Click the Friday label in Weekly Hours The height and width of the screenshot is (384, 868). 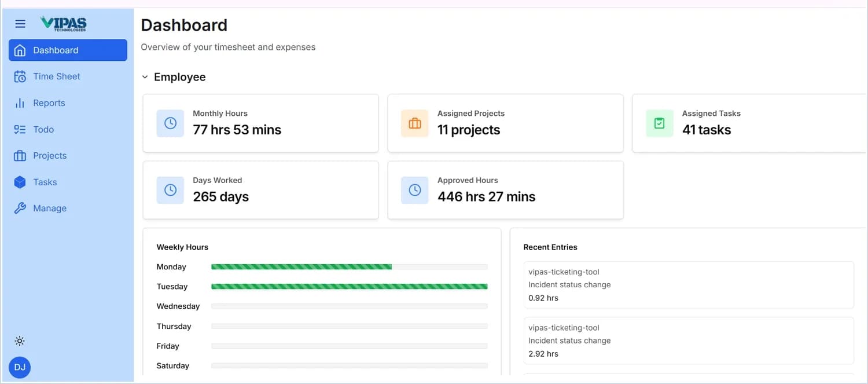[x=168, y=346]
